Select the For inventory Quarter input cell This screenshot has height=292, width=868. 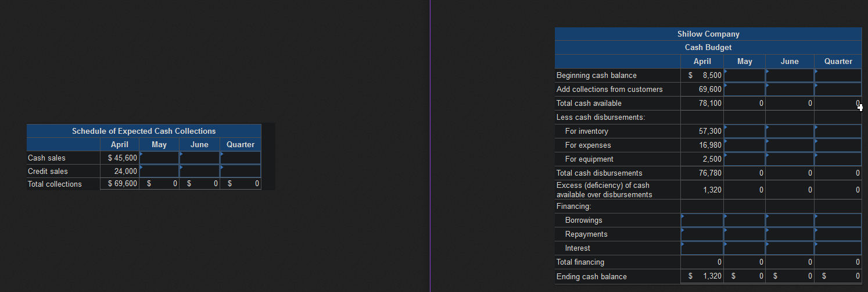coord(838,131)
